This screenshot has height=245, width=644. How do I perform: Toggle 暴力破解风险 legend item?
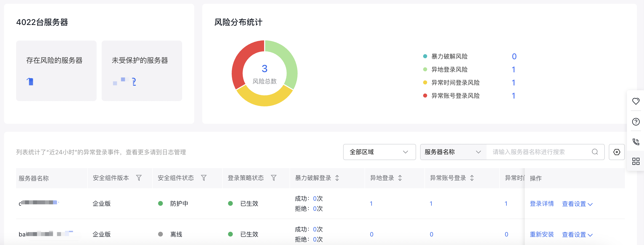(x=446, y=56)
